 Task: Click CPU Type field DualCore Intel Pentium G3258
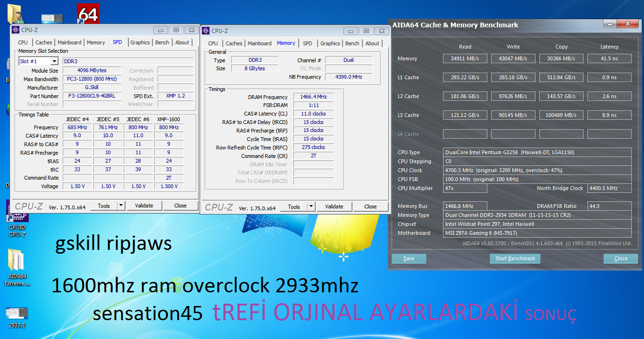point(537,152)
